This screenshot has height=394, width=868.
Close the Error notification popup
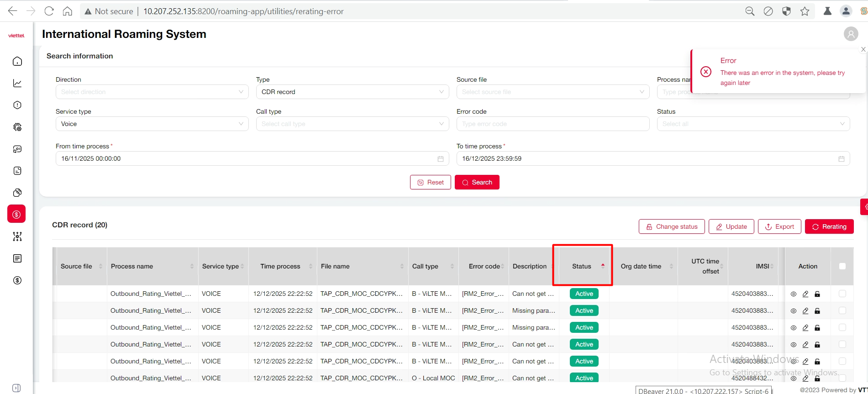coord(863,49)
